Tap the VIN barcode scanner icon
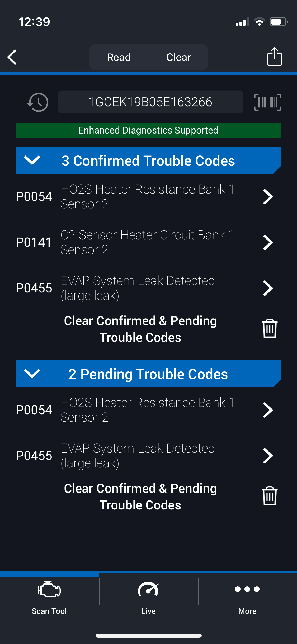 click(267, 102)
